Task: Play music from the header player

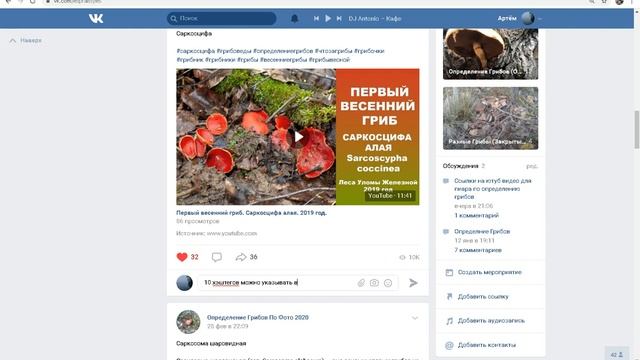Action: [x=328, y=18]
